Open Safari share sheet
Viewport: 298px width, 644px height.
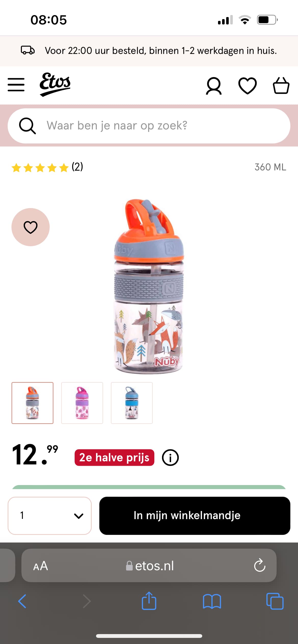[x=149, y=601]
